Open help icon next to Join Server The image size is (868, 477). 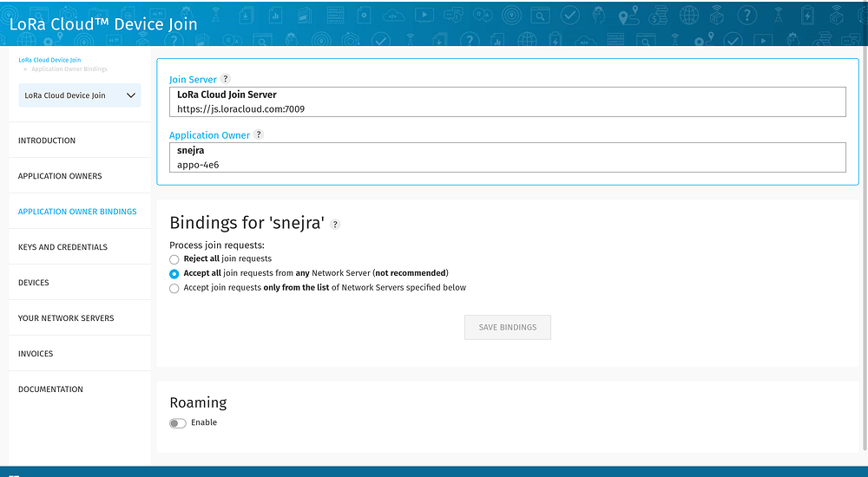226,79
